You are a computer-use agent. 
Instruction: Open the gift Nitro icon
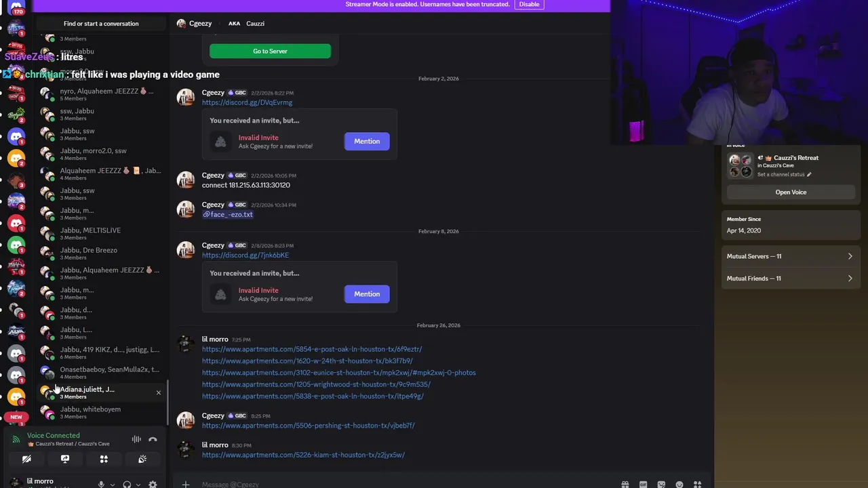[x=625, y=484]
